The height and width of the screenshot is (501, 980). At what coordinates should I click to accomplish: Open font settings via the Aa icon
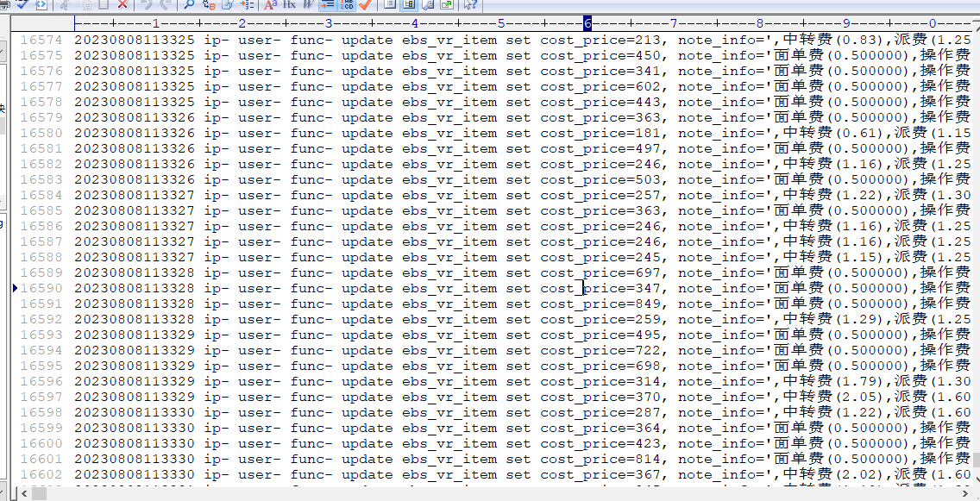click(x=270, y=4)
